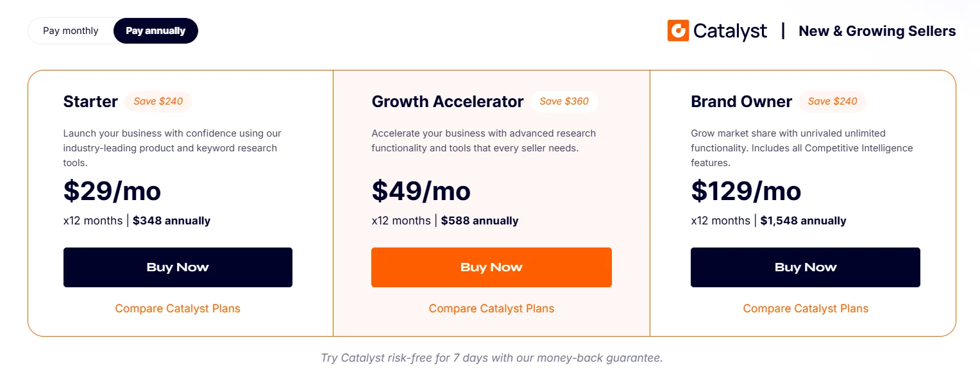Click the Starter Save $240 badge
The image size is (980, 370).
click(x=158, y=101)
